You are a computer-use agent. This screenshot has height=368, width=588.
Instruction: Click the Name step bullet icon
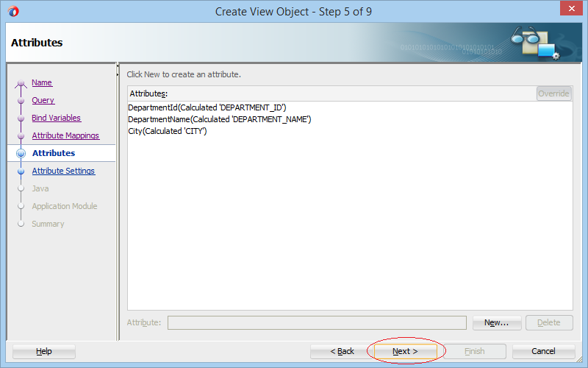tap(21, 82)
